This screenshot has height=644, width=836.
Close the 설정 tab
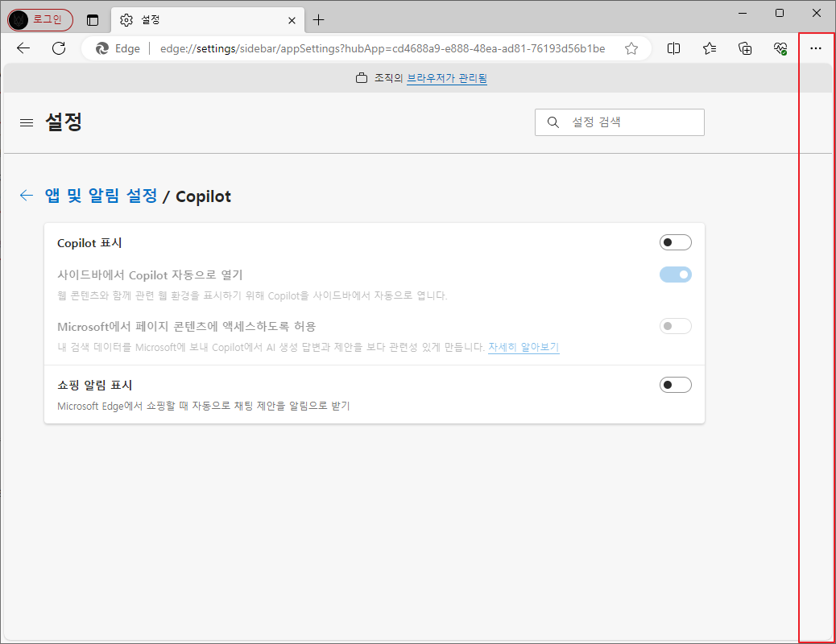(292, 20)
